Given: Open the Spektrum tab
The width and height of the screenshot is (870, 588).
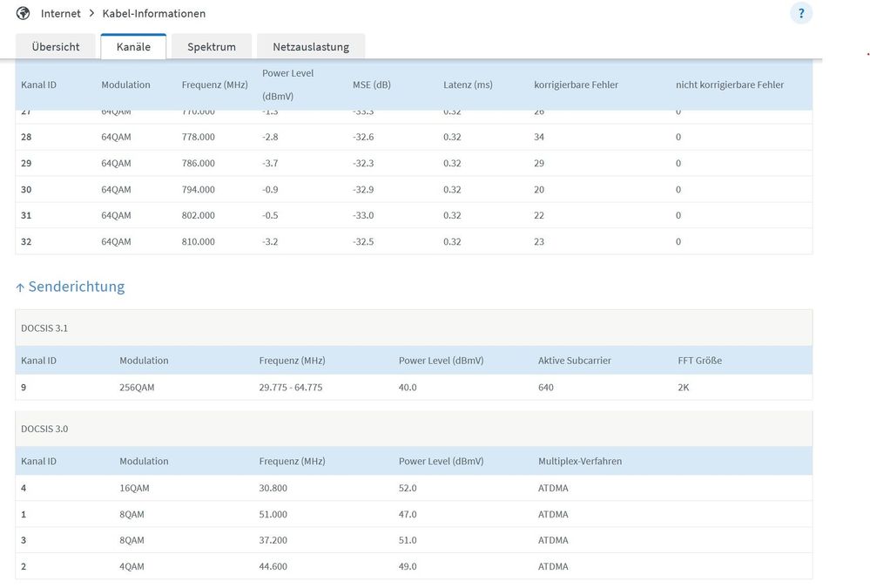Looking at the screenshot, I should [x=212, y=47].
